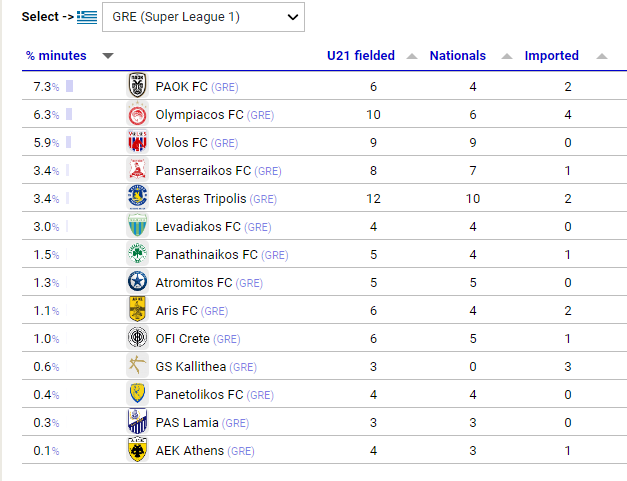The image size is (627, 481).
Task: Sort ascending by Imported arrow
Action: 602,56
